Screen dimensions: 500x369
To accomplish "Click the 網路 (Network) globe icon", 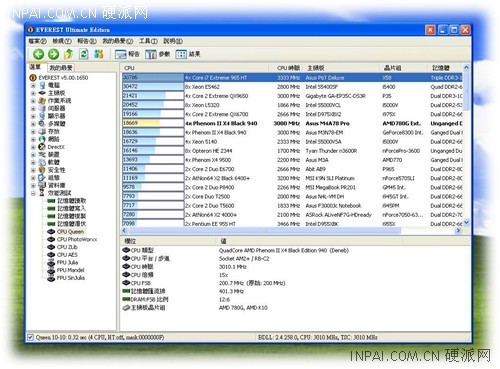I will pos(42,139).
